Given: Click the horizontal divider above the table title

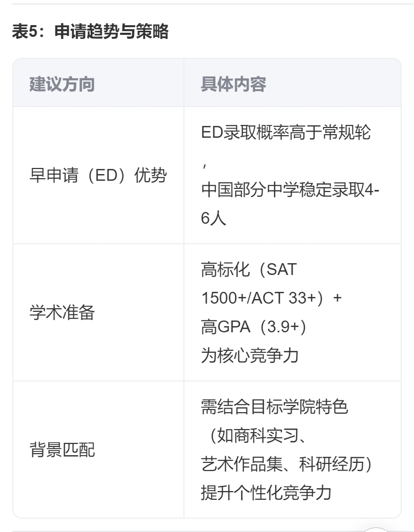Looking at the screenshot, I should tap(207, 4).
